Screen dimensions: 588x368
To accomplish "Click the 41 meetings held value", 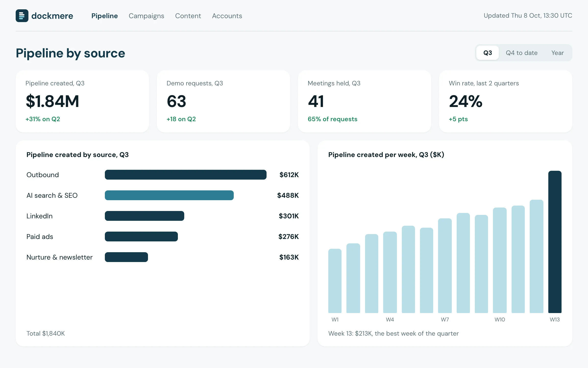I will pos(316,101).
